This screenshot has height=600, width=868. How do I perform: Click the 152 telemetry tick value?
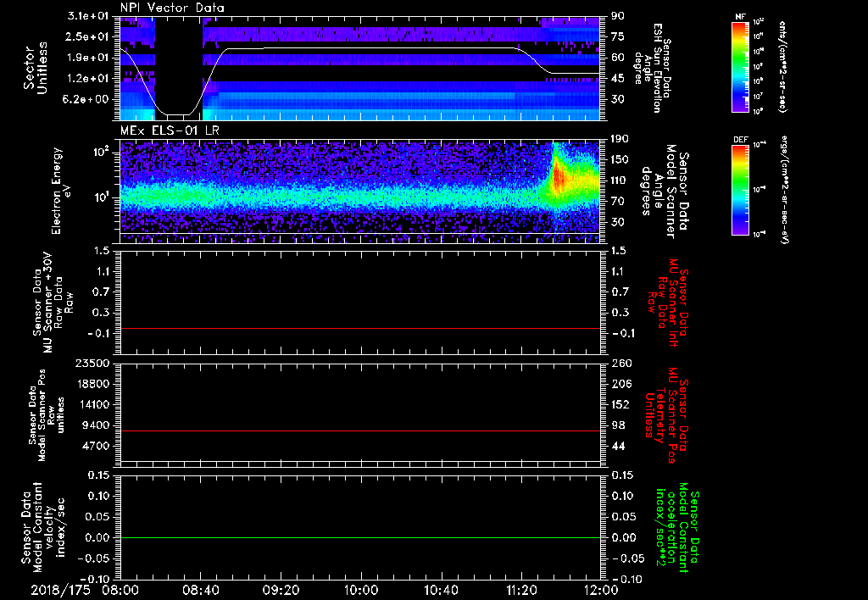pyautogui.click(x=621, y=404)
